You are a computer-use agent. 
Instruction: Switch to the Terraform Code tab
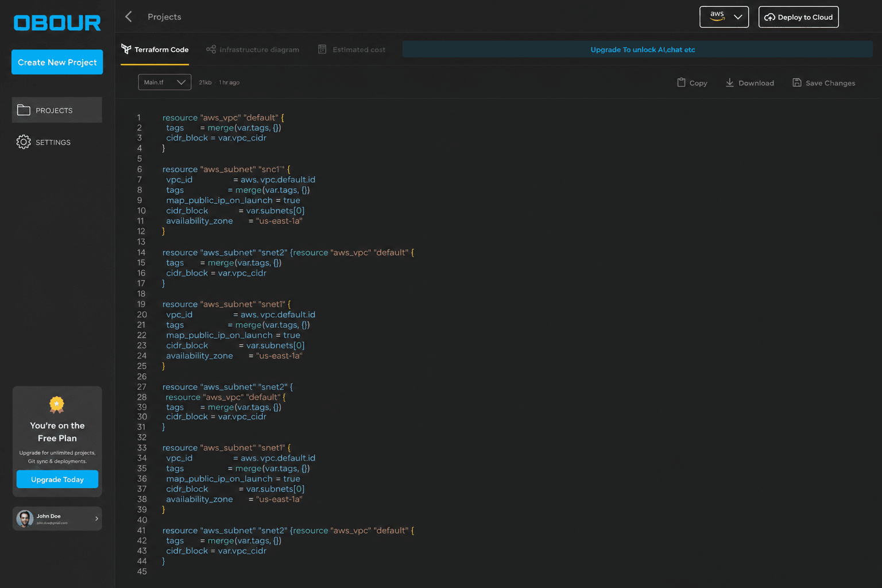(155, 49)
